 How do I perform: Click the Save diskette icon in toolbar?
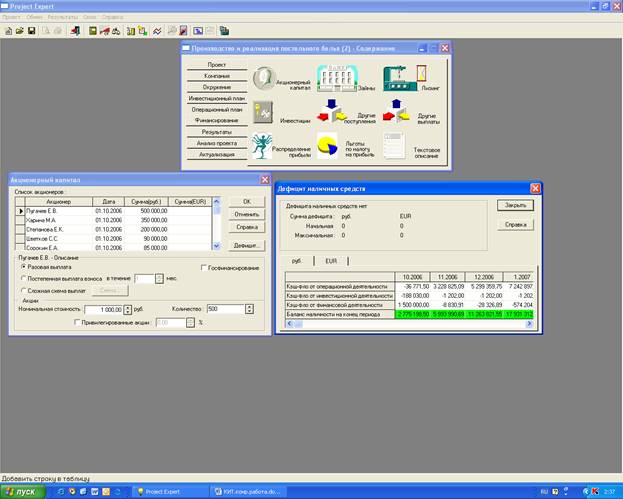pyautogui.click(x=32, y=31)
